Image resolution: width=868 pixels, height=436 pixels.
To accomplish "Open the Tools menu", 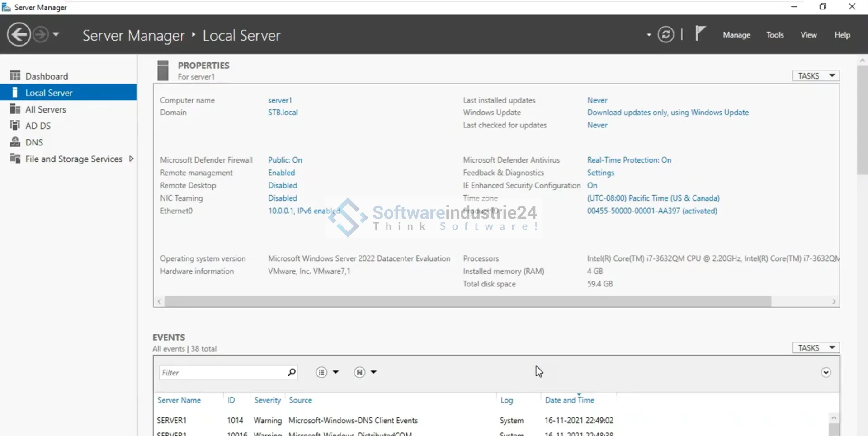I will coord(774,35).
